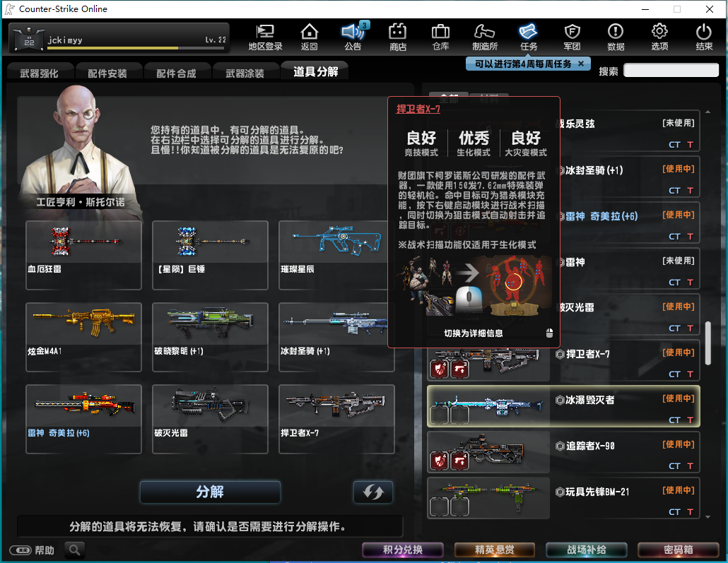The width and height of the screenshot is (728, 563).
Task: Select 追踪者X-90 in the inventory list
Action: pyautogui.click(x=563, y=452)
